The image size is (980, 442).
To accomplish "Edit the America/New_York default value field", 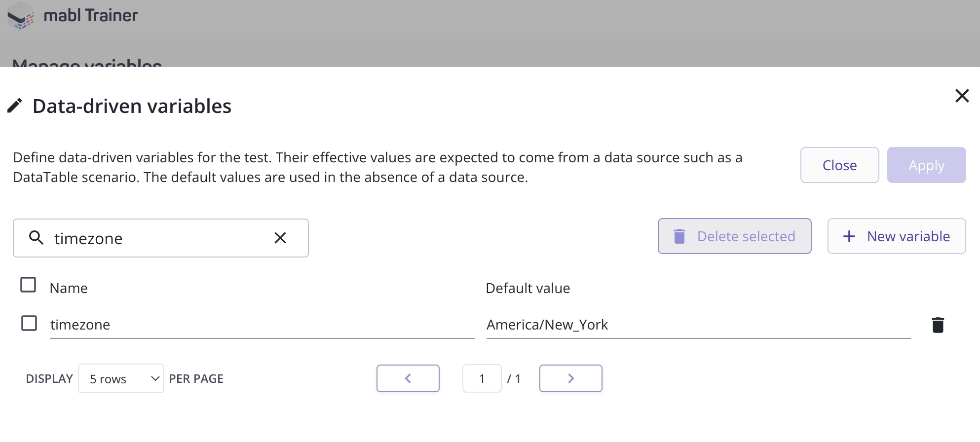I will pyautogui.click(x=698, y=325).
